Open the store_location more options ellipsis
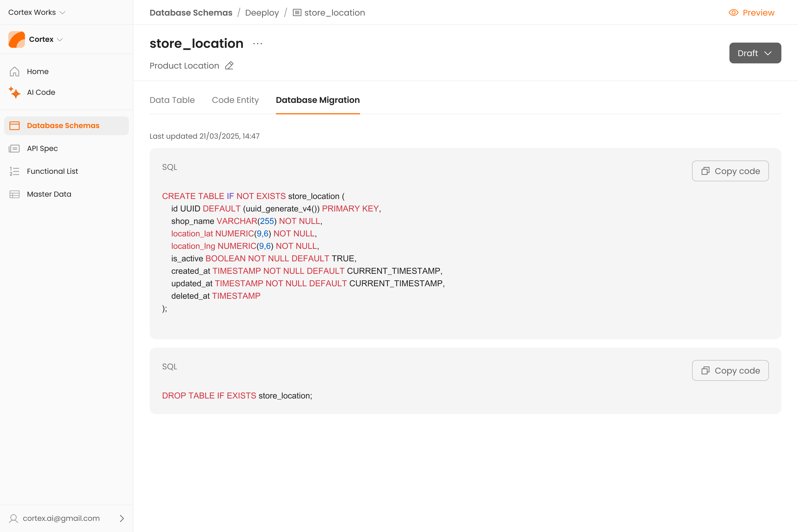 pyautogui.click(x=257, y=44)
